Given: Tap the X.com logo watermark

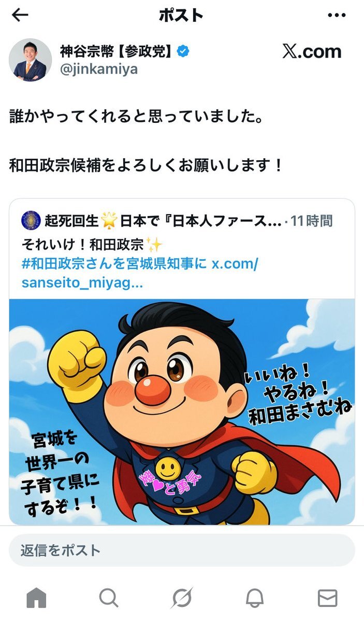Looking at the screenshot, I should pyautogui.click(x=312, y=51).
